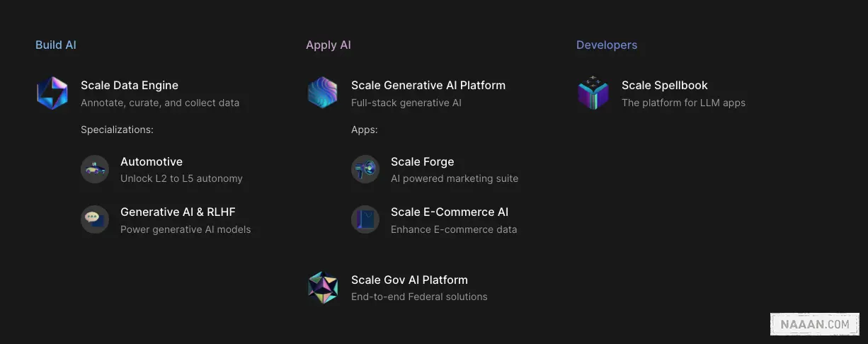Click the Scale Spellbook cube icon
Screen dimensions: 868x344
593,93
